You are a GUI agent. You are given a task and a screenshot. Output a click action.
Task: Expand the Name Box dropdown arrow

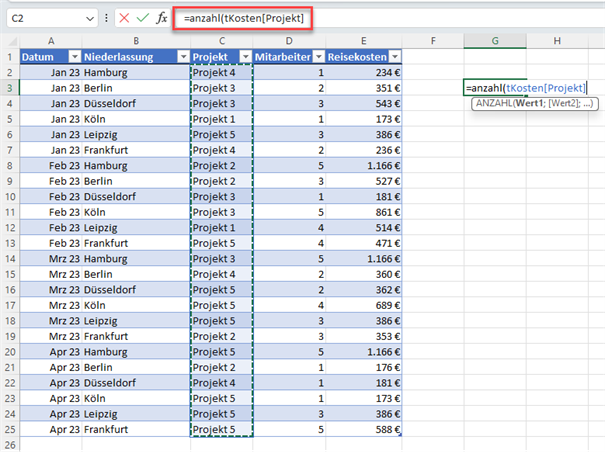[x=90, y=18]
